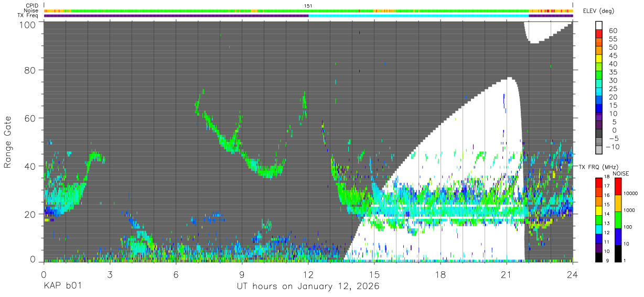Click the 6 hour label on time axis
644x297 pixels.
click(x=176, y=274)
